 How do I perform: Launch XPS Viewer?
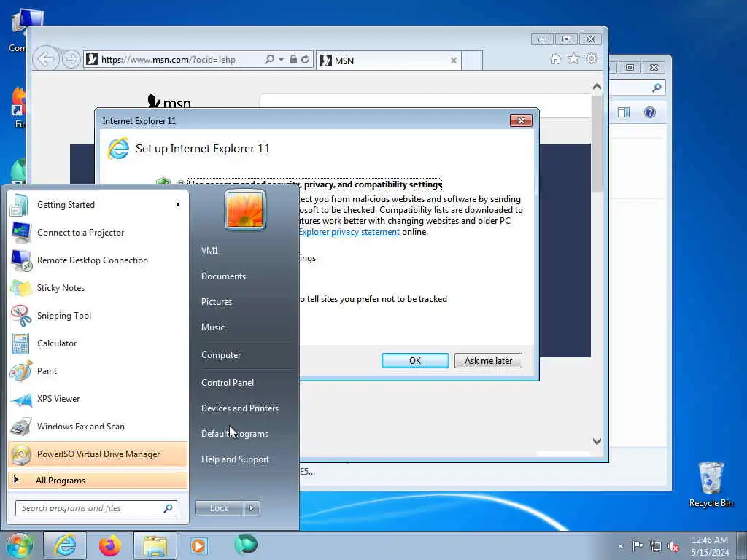tap(98, 399)
